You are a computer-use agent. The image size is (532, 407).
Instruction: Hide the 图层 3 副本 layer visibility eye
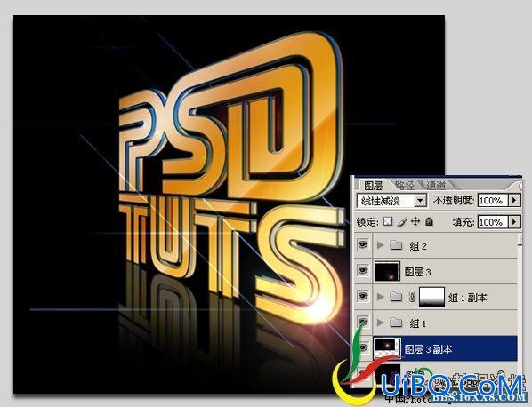click(x=363, y=347)
